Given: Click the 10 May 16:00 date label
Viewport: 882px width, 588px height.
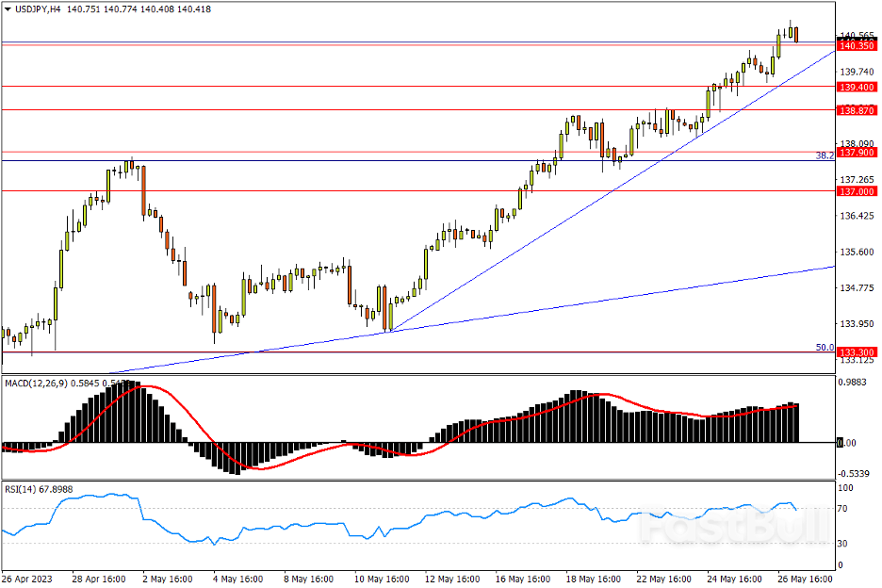Looking at the screenshot, I should click(381, 578).
